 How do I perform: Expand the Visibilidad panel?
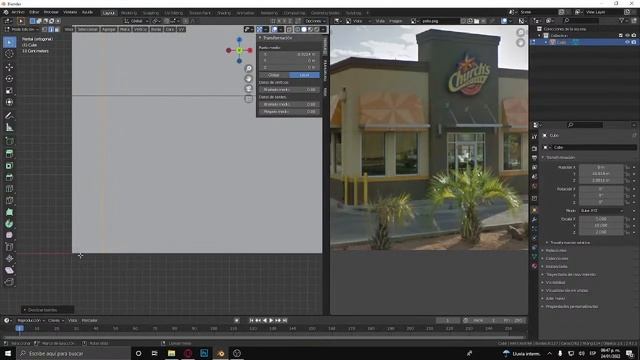coord(555,282)
